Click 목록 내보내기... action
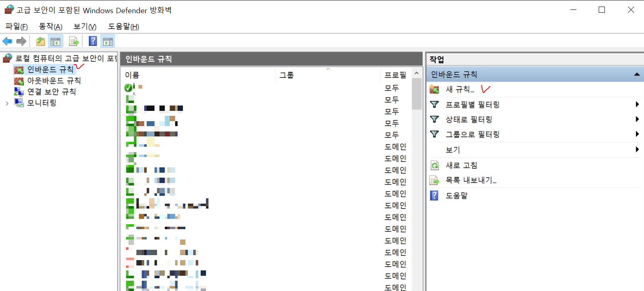The width and height of the screenshot is (644, 291). pyautogui.click(x=471, y=180)
